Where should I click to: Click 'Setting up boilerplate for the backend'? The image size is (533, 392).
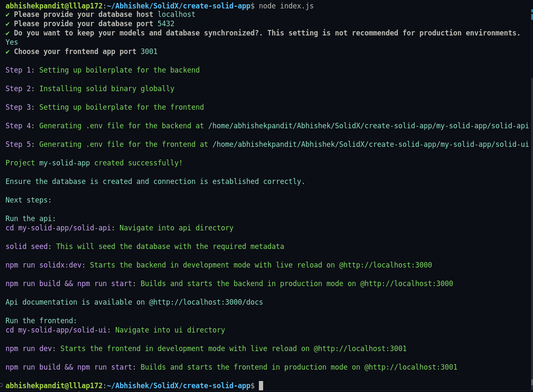(x=120, y=70)
